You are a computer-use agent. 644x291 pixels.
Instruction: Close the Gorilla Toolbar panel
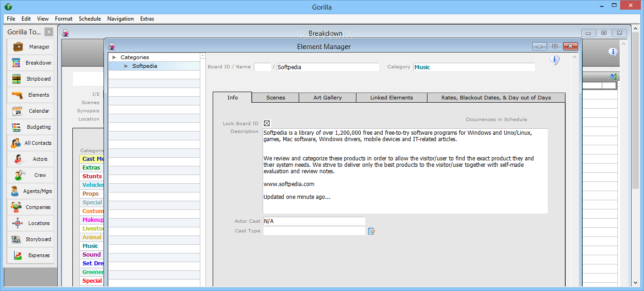click(49, 32)
